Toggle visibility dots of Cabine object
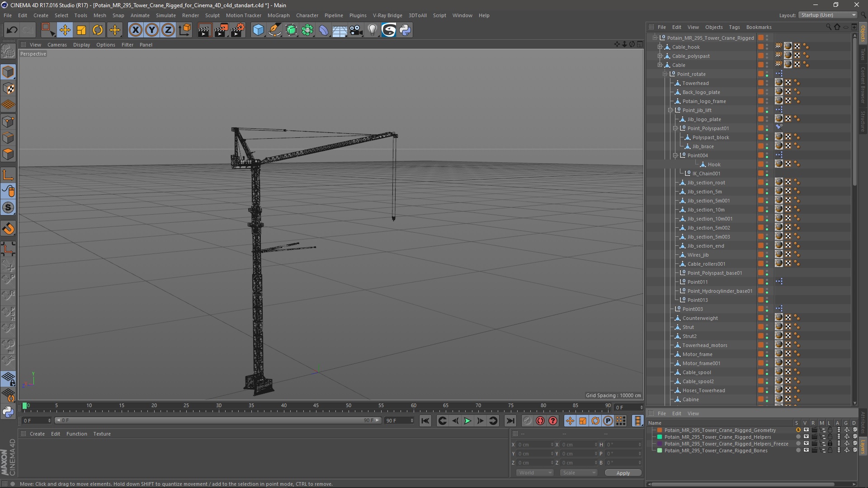Viewport: 868px width, 488px height. (767, 399)
